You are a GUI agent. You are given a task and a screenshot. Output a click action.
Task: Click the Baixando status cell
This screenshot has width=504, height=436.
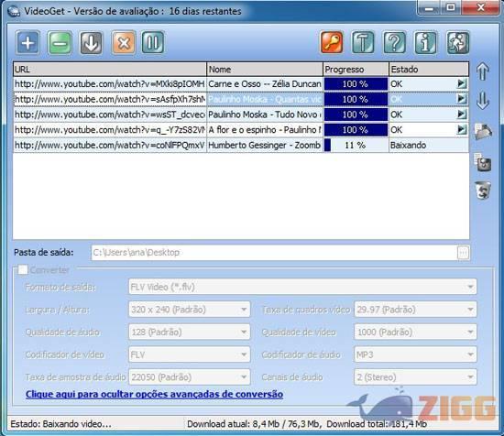tap(429, 146)
